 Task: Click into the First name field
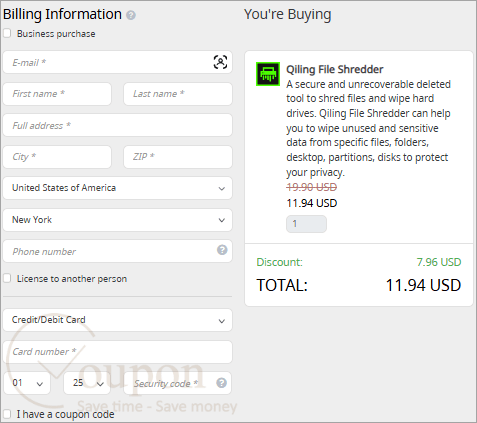point(57,94)
